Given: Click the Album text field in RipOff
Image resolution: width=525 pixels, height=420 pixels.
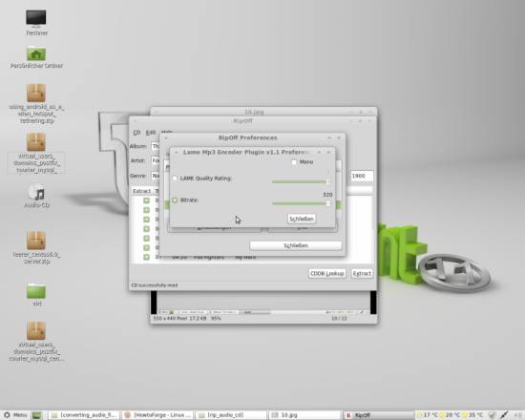Looking at the screenshot, I should (x=156, y=146).
